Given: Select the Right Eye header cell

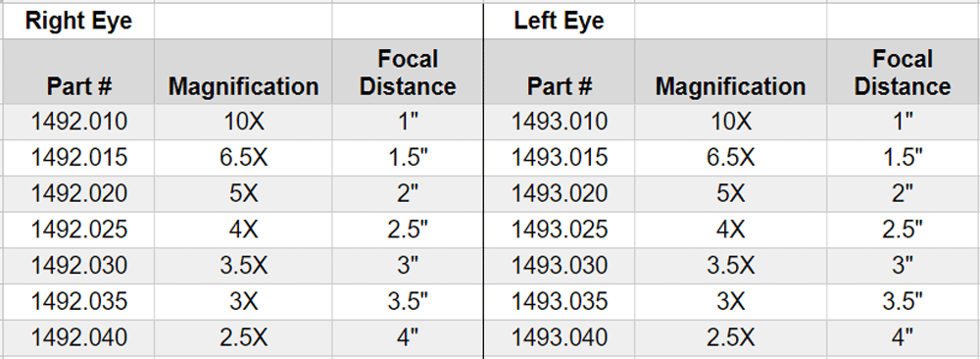Looking at the screenshot, I should pyautogui.click(x=78, y=22).
